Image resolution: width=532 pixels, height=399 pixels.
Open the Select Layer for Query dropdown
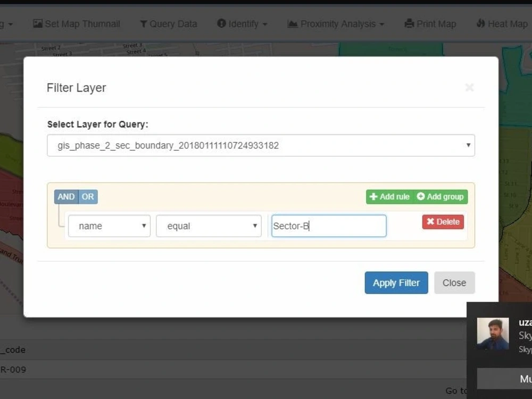pos(261,145)
